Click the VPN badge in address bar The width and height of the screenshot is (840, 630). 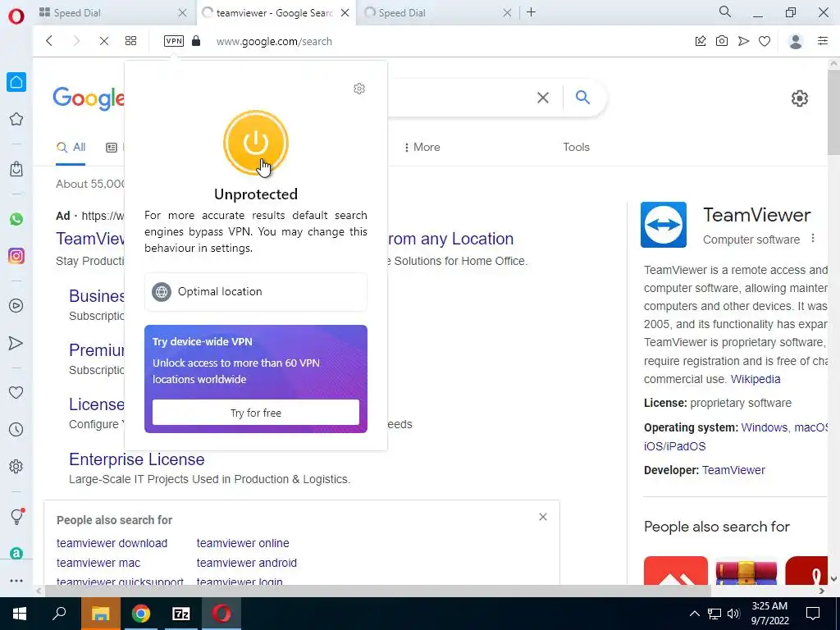(x=174, y=41)
